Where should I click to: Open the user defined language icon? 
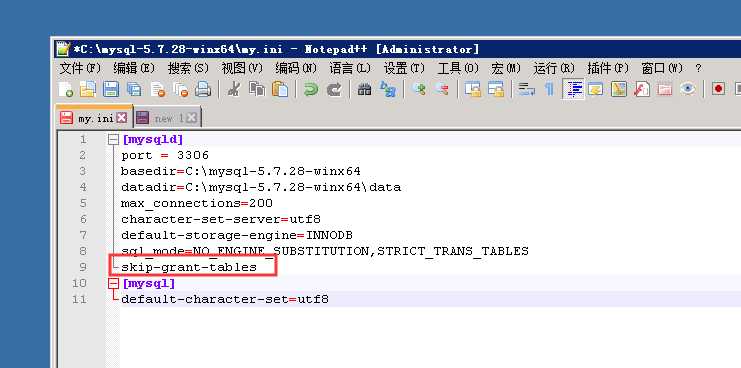595,89
